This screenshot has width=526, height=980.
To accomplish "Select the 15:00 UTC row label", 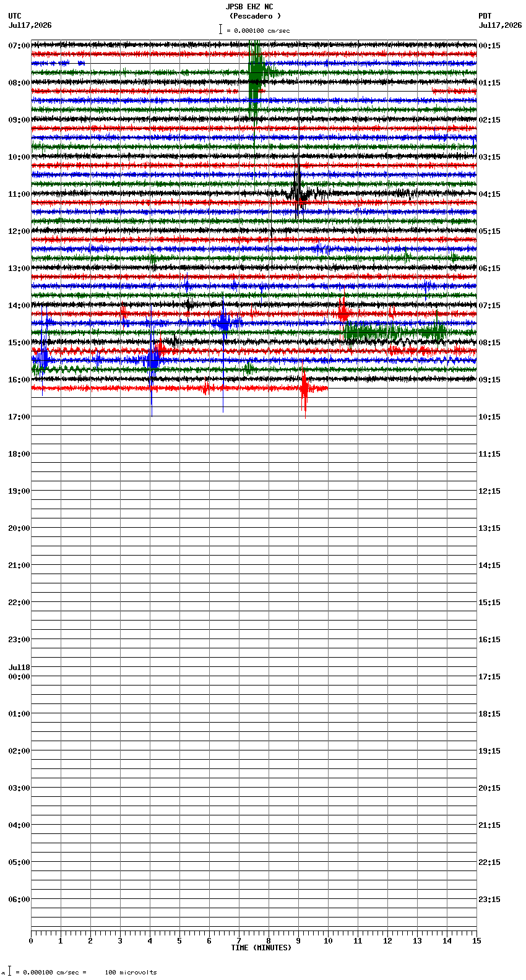I will click(19, 343).
